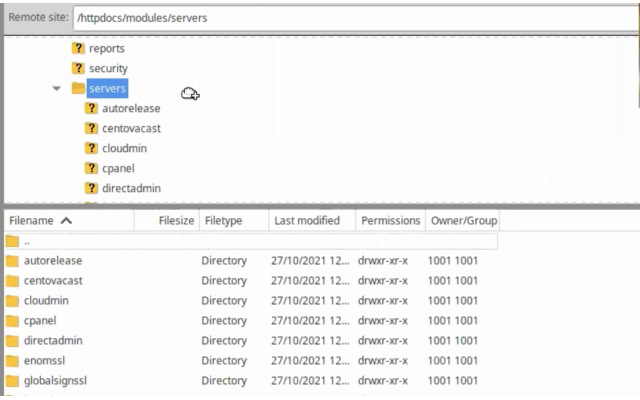Sort files by Last modified column
This screenshot has width=640, height=400.
(x=305, y=220)
